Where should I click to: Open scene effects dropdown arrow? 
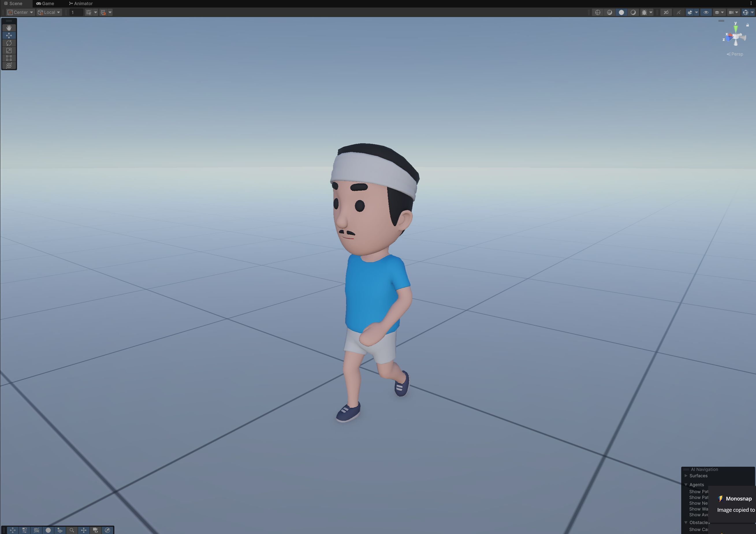697,12
